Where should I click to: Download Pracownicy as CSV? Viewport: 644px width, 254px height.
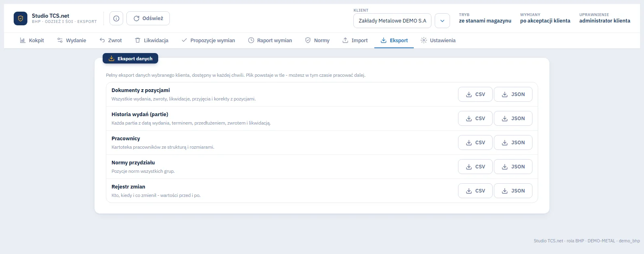click(475, 143)
